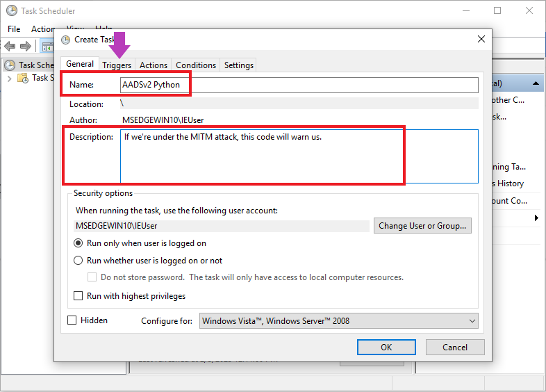546x392 pixels.
Task: Click the forward arrow toolbar icon
Action: [26, 46]
